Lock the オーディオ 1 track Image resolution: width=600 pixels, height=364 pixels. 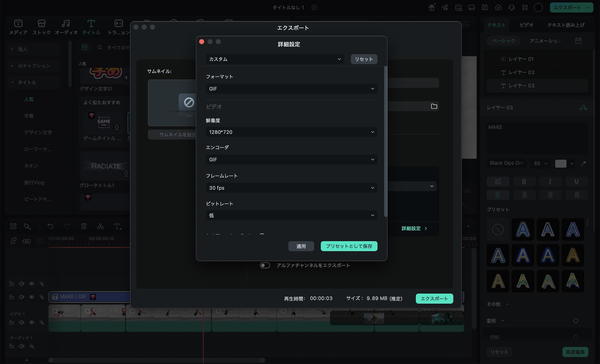(x=12, y=346)
